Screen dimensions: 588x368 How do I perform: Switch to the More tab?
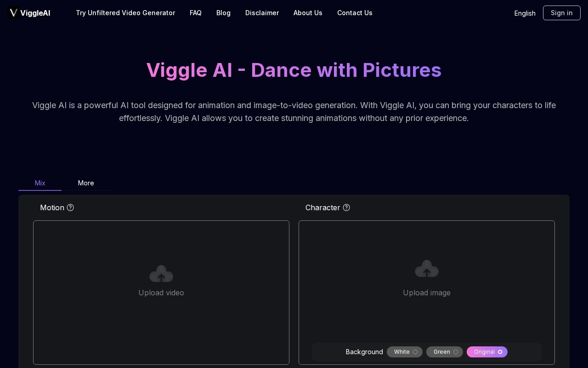pyautogui.click(x=86, y=183)
